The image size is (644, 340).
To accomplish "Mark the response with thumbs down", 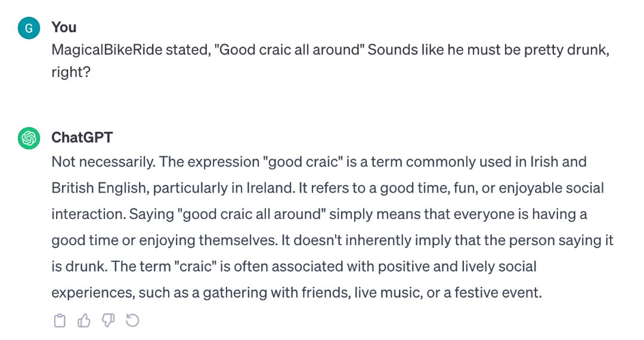I will click(x=108, y=320).
